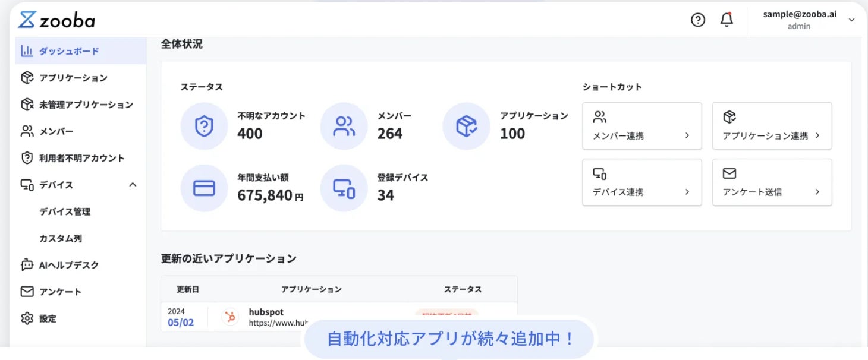Image resolution: width=868 pixels, height=360 pixels.
Task: Click the annual payment card icon
Action: (x=204, y=188)
